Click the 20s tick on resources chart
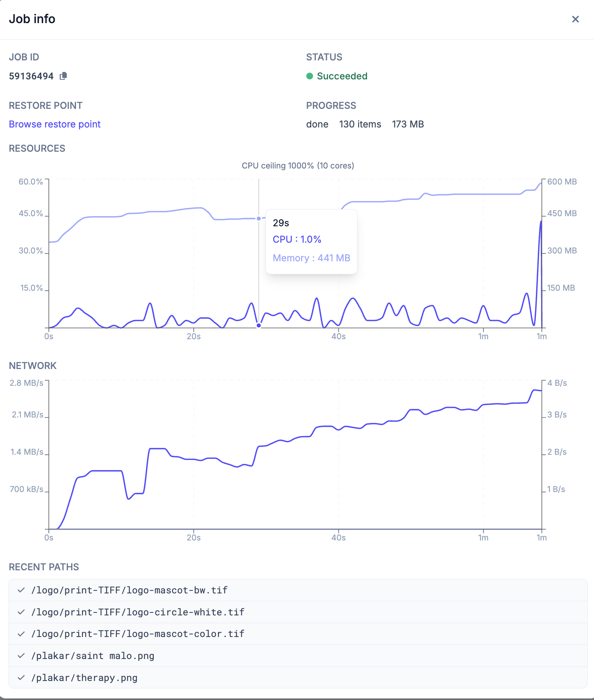594x700 pixels. point(194,336)
